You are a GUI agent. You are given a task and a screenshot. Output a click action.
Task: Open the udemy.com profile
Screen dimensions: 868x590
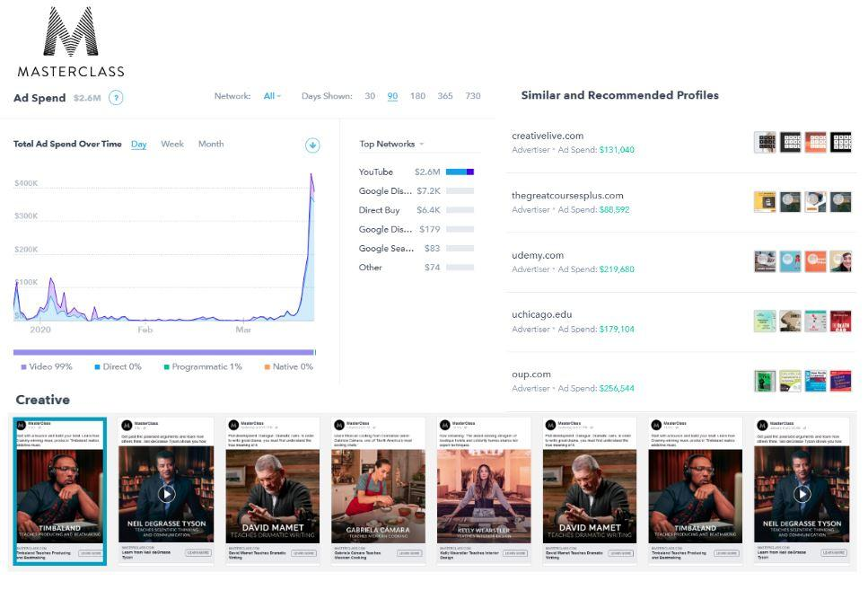coord(538,255)
